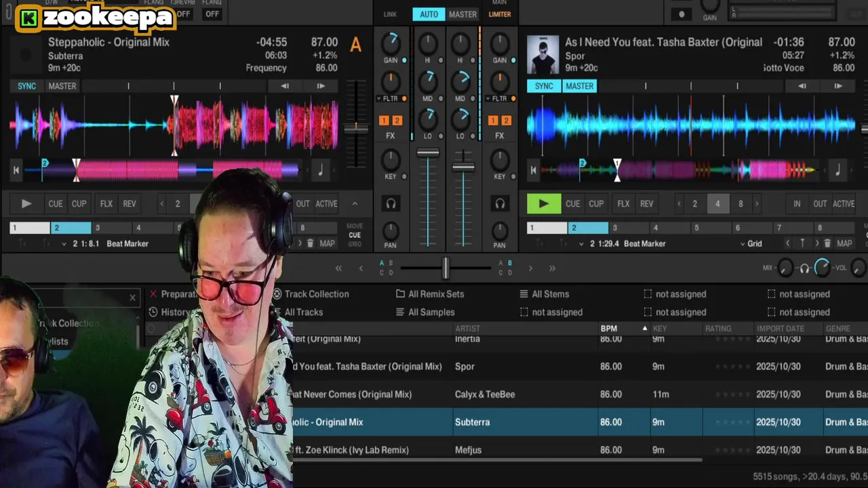
Task: Select the ARTIST column header
Action: [468, 329]
